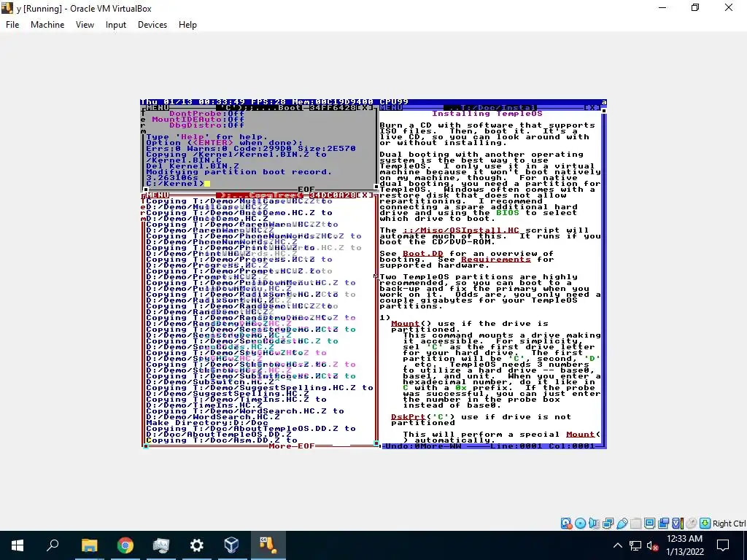Close the Install document window with [X]

pos(592,108)
